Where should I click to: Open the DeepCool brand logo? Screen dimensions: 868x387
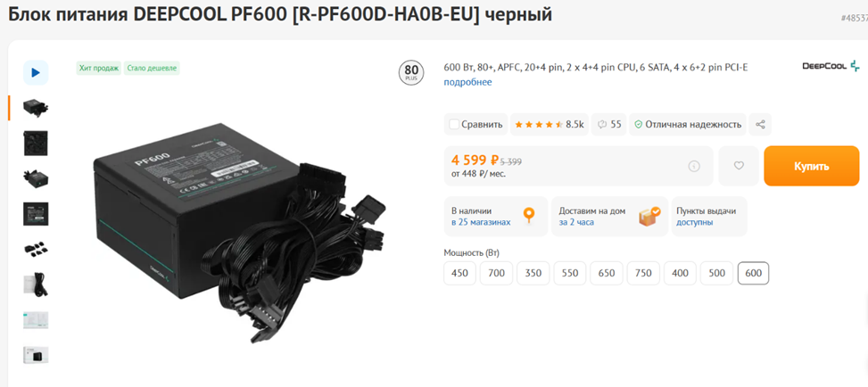point(831,66)
